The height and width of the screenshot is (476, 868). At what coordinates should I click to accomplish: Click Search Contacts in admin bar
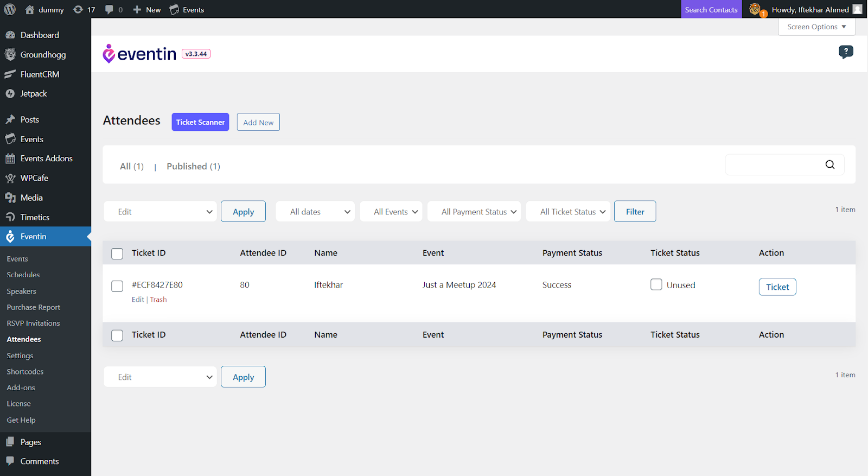[711, 9]
